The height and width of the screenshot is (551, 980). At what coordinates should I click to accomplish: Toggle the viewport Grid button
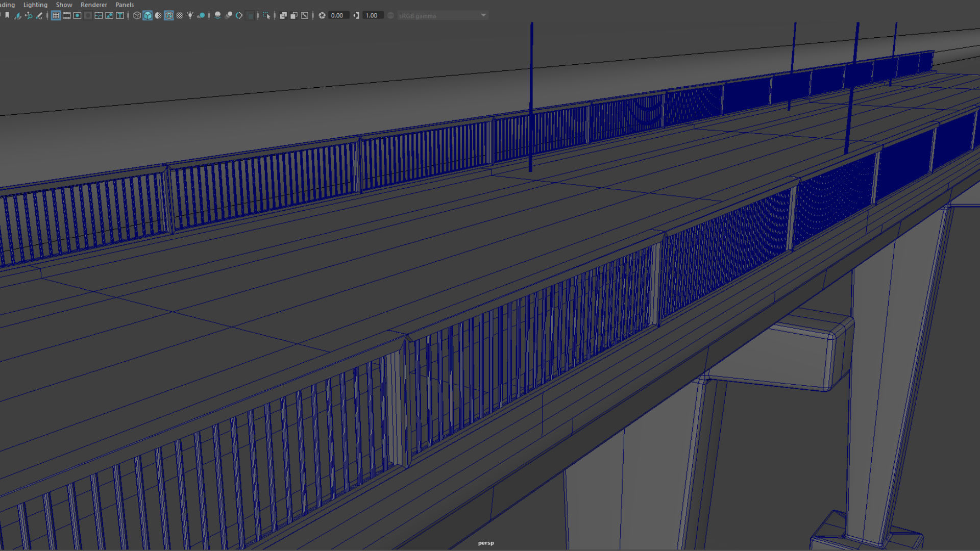[x=56, y=15]
